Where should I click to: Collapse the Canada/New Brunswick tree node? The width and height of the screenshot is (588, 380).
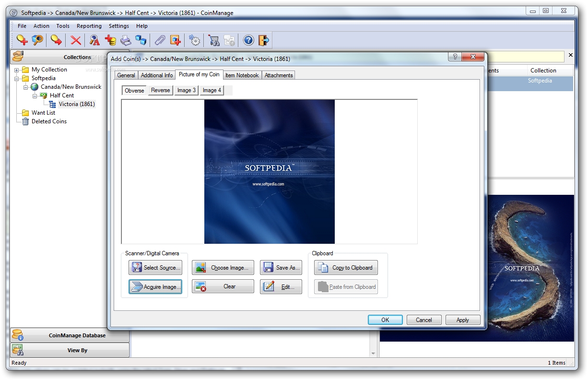pos(26,87)
